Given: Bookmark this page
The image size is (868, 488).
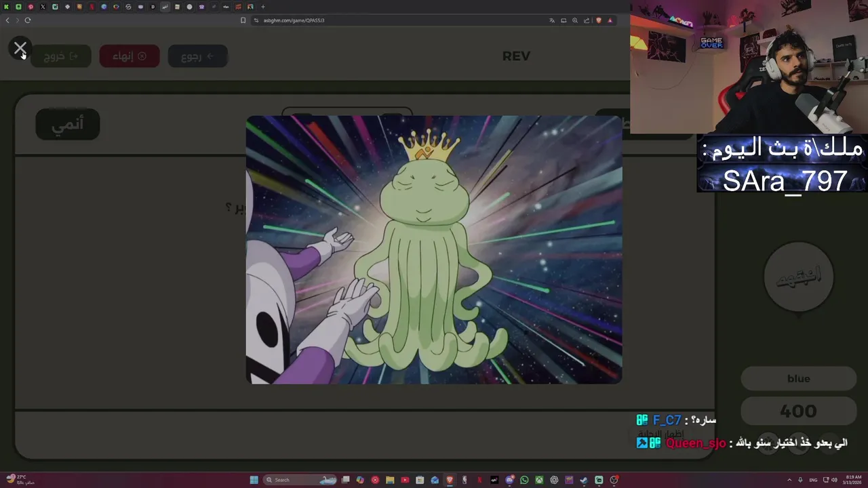Looking at the screenshot, I should [243, 20].
